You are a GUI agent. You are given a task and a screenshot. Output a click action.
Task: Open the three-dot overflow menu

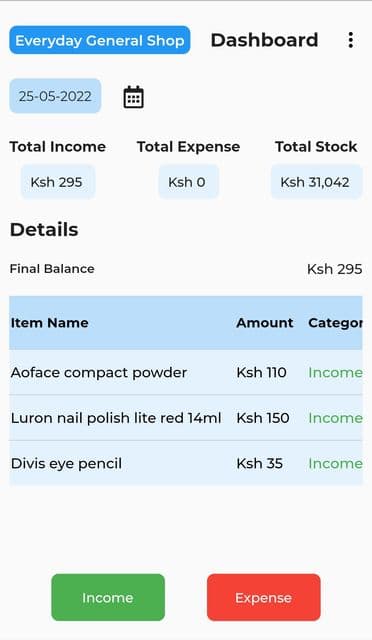350,40
